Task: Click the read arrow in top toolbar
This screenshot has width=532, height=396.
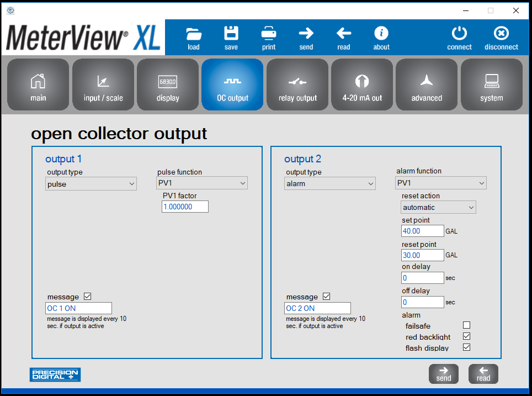Action: coord(344,33)
